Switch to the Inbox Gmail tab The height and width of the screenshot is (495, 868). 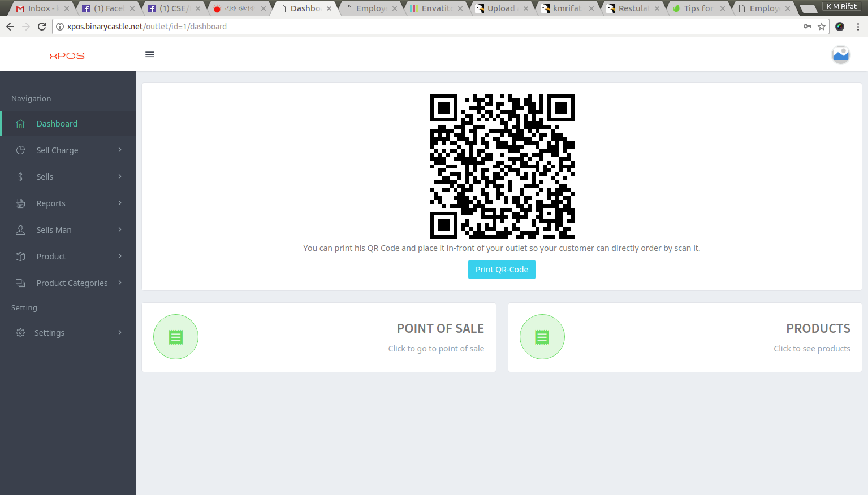[40, 8]
